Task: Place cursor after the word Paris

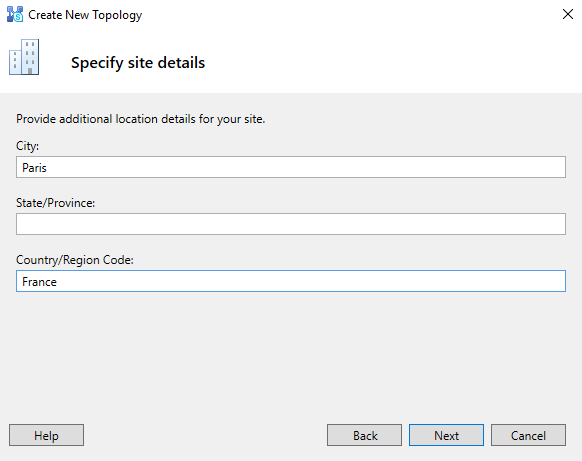Action: [48, 167]
